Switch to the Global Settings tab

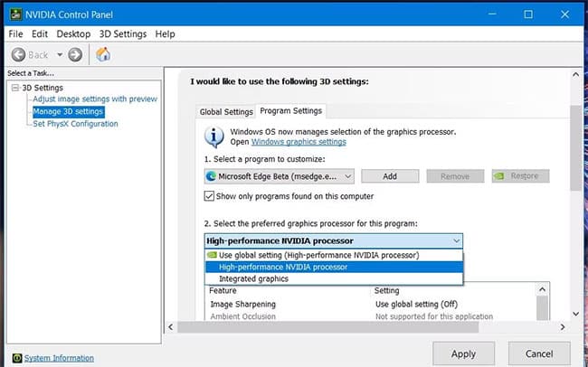(226, 112)
